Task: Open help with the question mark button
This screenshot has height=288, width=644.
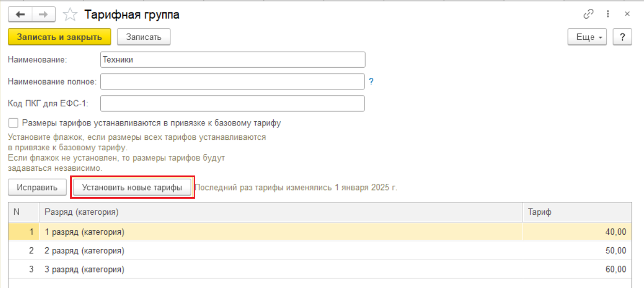Action: point(622,37)
